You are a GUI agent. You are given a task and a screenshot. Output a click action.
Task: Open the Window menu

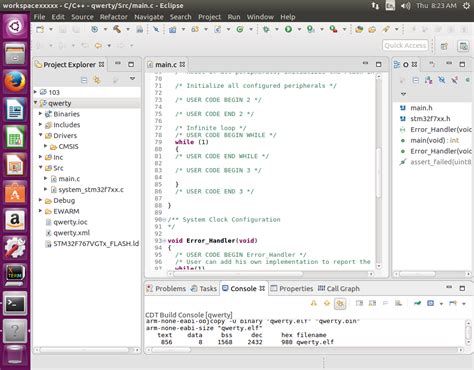point(260,17)
